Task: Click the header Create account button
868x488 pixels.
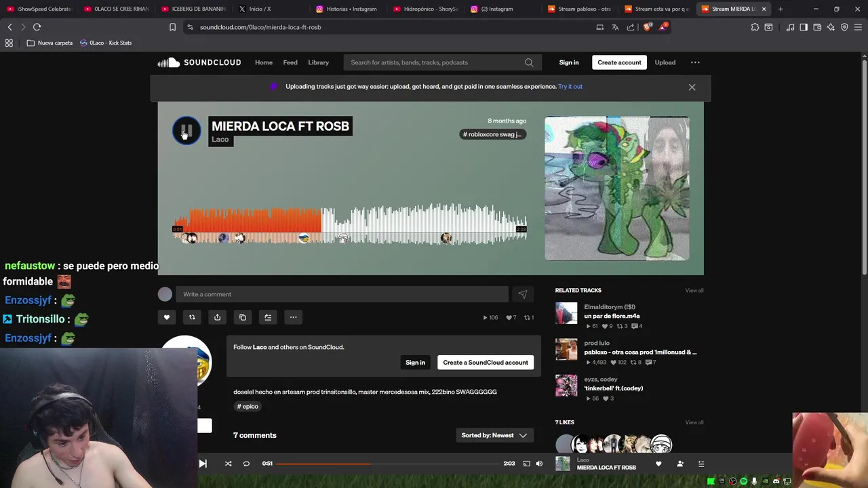Action: point(619,62)
